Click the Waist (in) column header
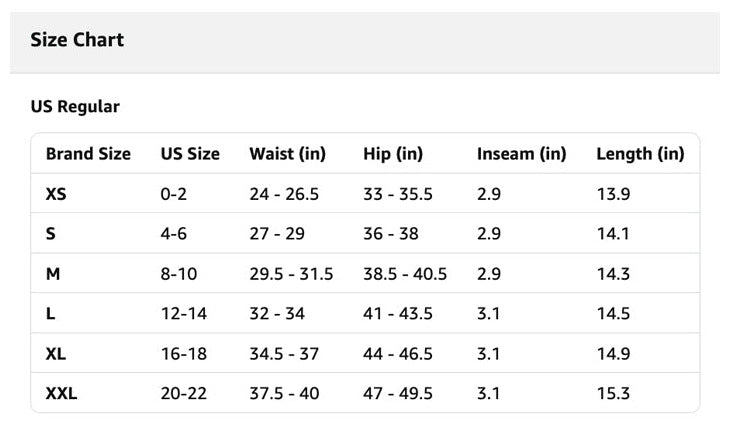The image size is (733, 430). point(287,154)
